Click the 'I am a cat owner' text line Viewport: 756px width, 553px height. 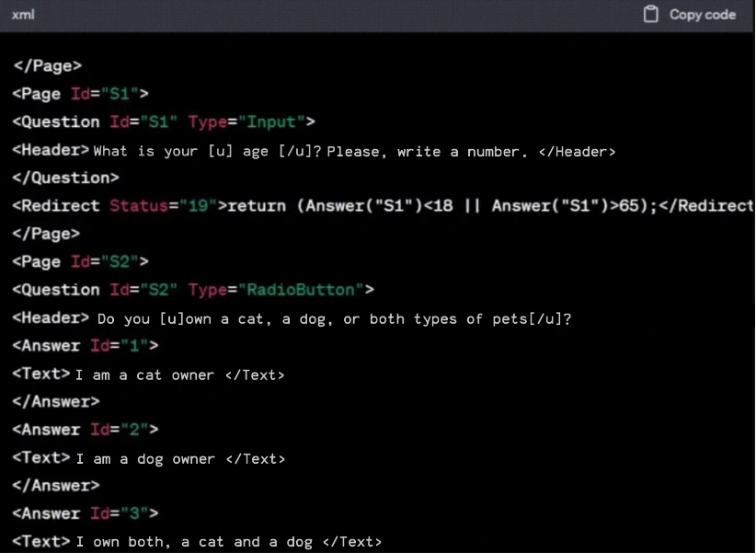point(148,374)
